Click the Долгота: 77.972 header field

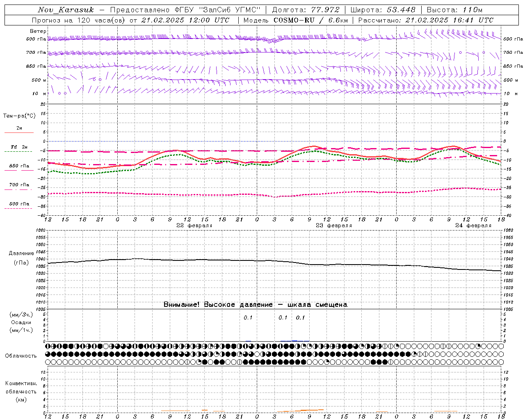(x=306, y=10)
